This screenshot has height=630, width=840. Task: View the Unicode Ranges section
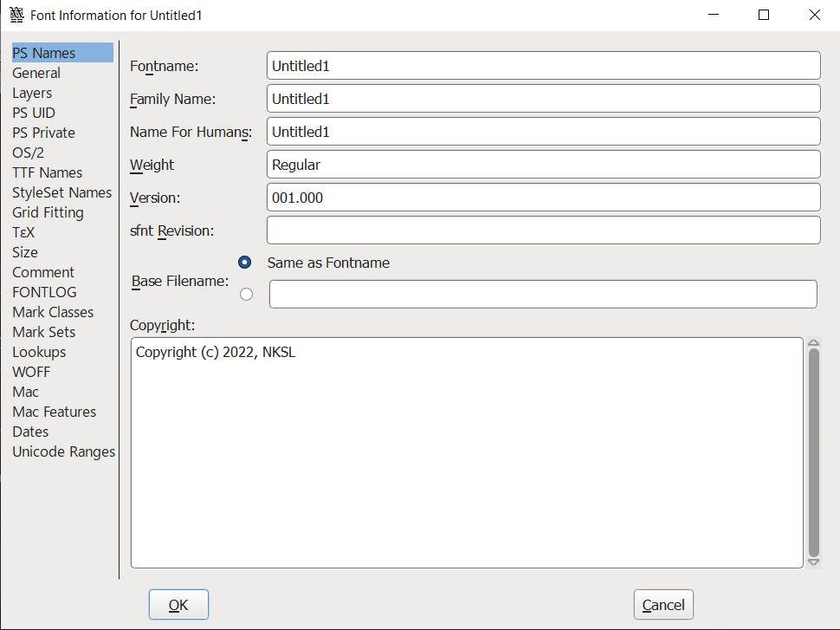pos(63,451)
